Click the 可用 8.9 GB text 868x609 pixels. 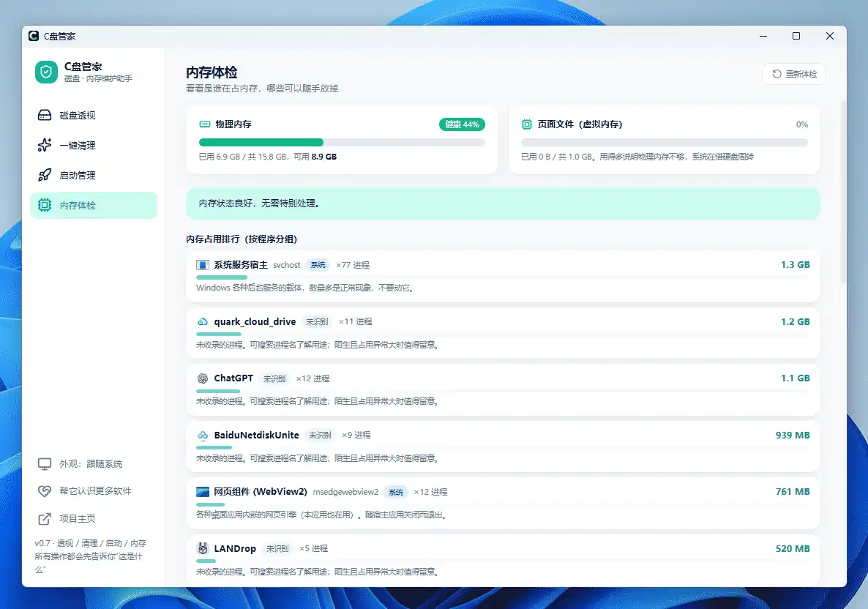tap(315, 157)
